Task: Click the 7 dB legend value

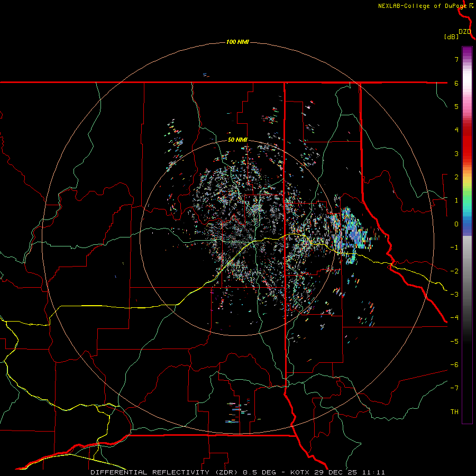Action: click(456, 59)
